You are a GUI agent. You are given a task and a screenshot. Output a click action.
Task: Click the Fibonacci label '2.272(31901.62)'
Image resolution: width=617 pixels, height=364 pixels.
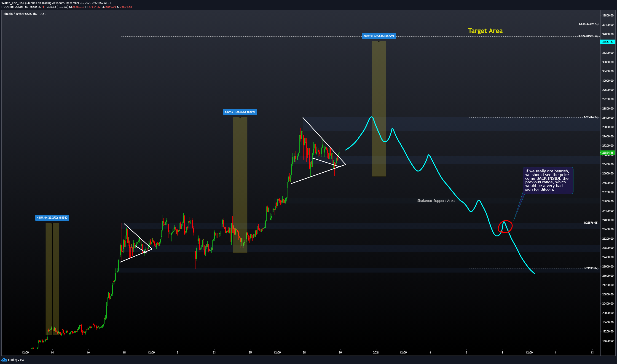(588, 36)
